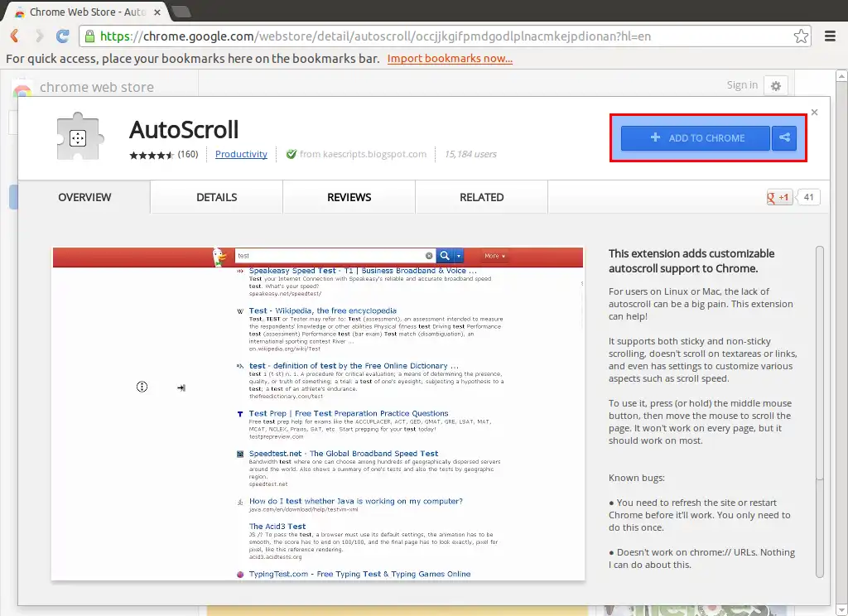Open a new browser tab
Screen dimensions: 848x616
point(181,12)
